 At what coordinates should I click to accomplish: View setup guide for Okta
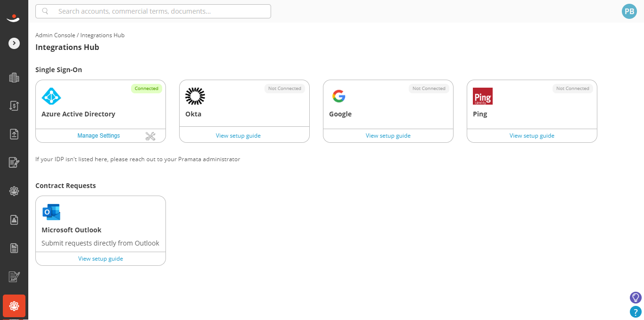click(238, 136)
